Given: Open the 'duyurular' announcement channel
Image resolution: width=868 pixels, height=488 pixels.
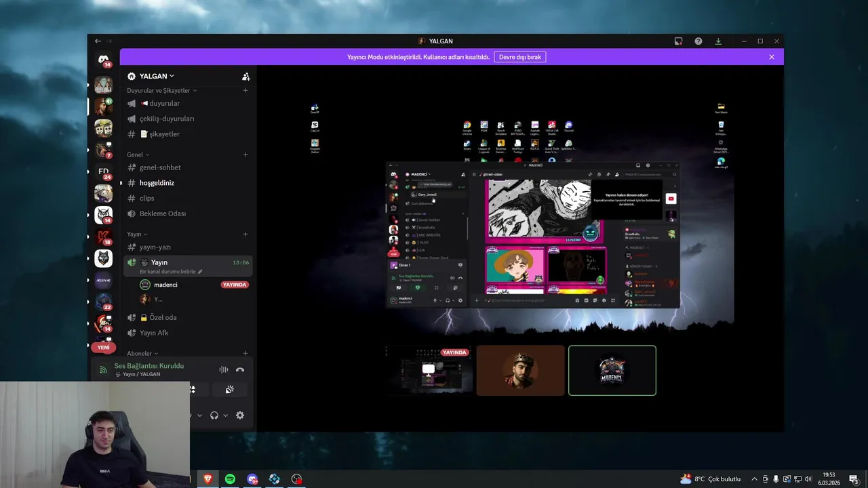Looking at the screenshot, I should point(188,104).
